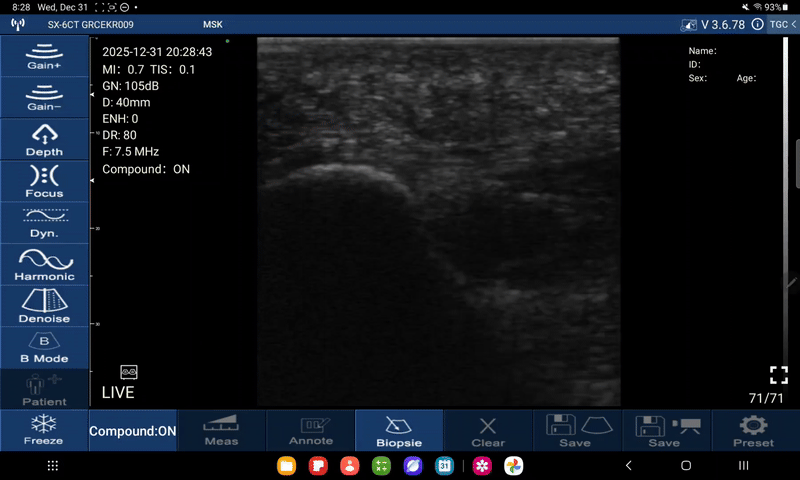Viewport: 800px width, 480px height.
Task: Open Google Photos from the taskbar
Action: click(x=514, y=466)
